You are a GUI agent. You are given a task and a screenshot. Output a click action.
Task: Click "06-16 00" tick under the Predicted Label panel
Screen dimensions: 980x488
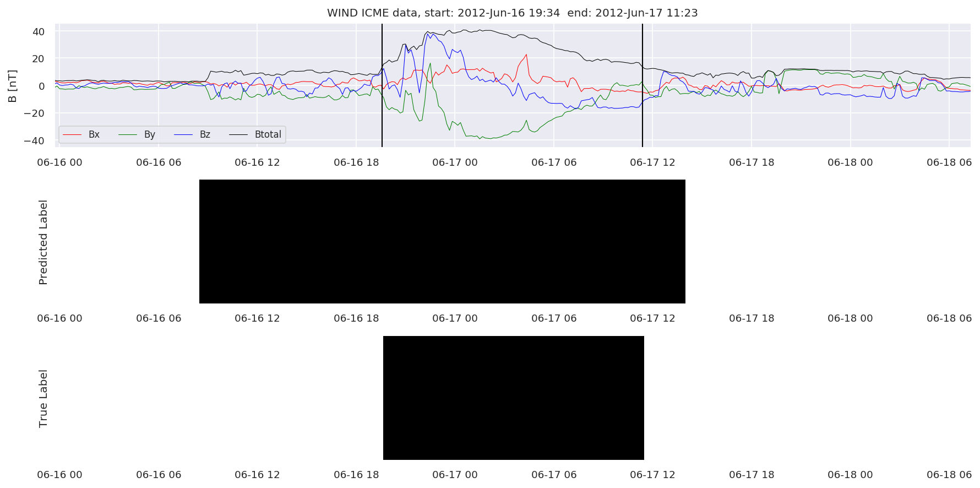(x=59, y=318)
